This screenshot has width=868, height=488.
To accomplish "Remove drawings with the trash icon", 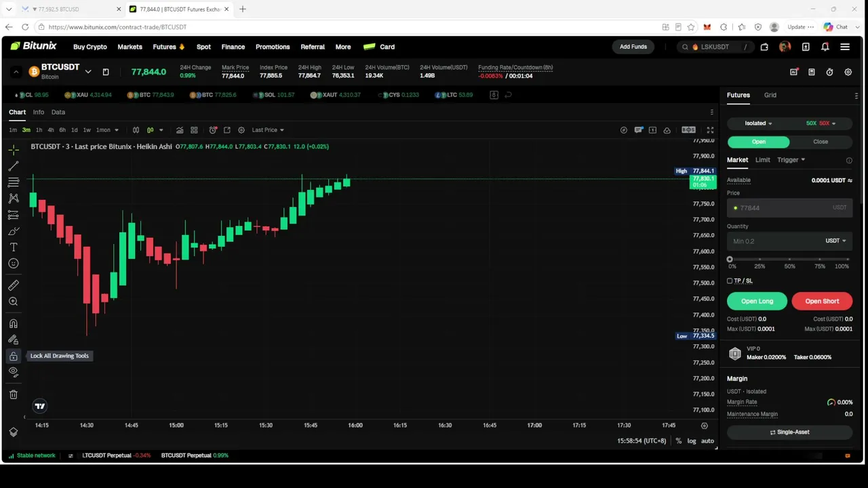I will click(14, 394).
